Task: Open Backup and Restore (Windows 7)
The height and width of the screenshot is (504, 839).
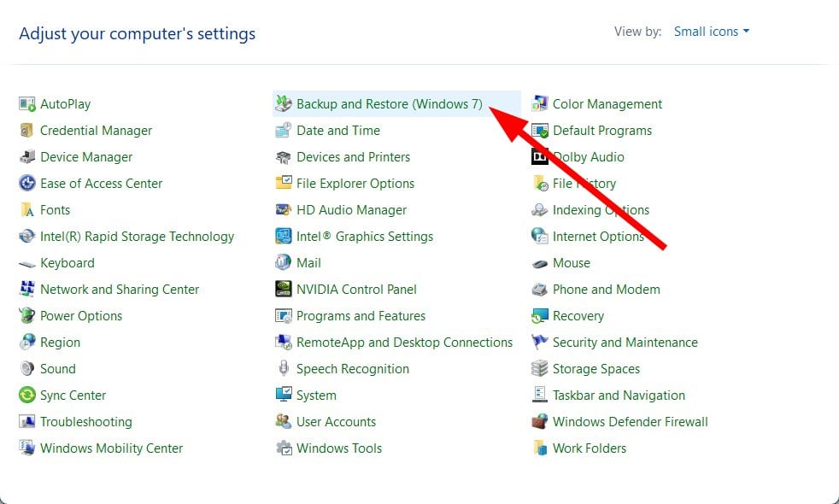Action: 389,104
